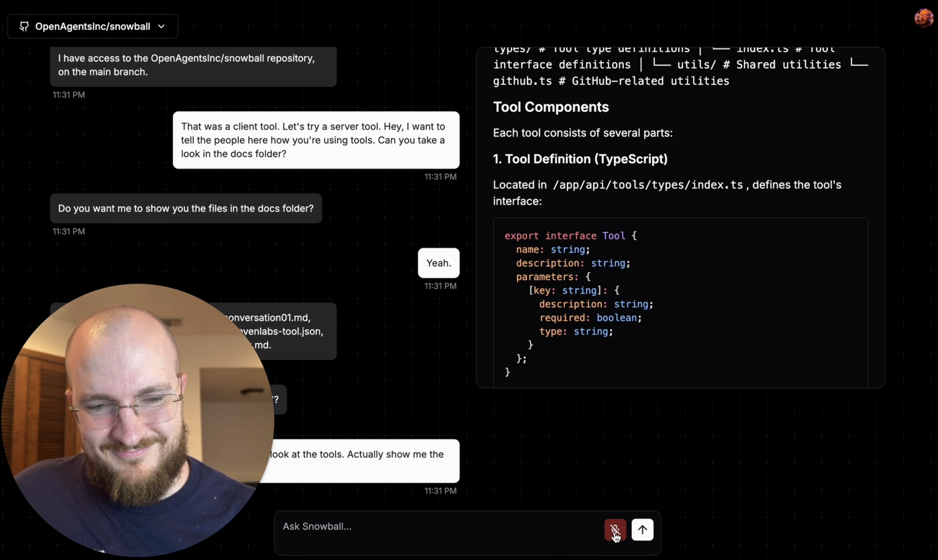Select the "Yeah." chat message bubble
Viewport: 938px width, 560px height.
438,263
